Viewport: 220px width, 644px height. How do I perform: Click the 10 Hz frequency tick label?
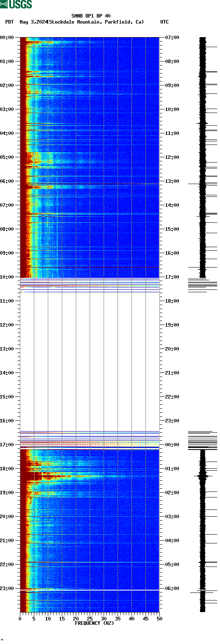click(48, 619)
